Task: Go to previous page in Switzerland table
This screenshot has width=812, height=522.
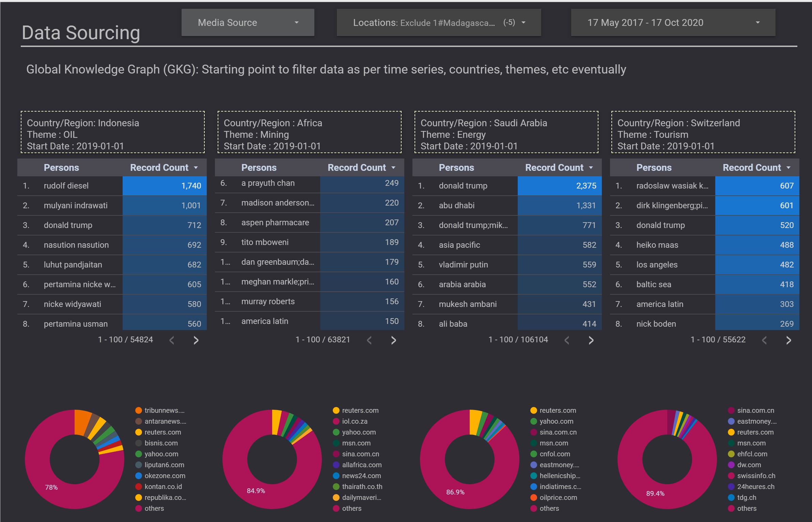Action: pyautogui.click(x=764, y=340)
